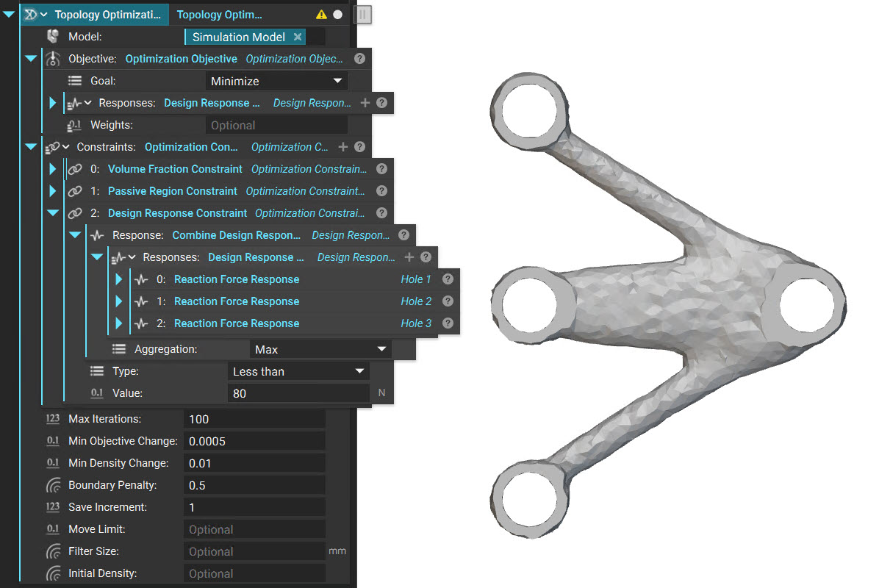Screen dimensions: 879x588
Task: Expand the Volume Fraction Constraint item
Action: [x=53, y=169]
